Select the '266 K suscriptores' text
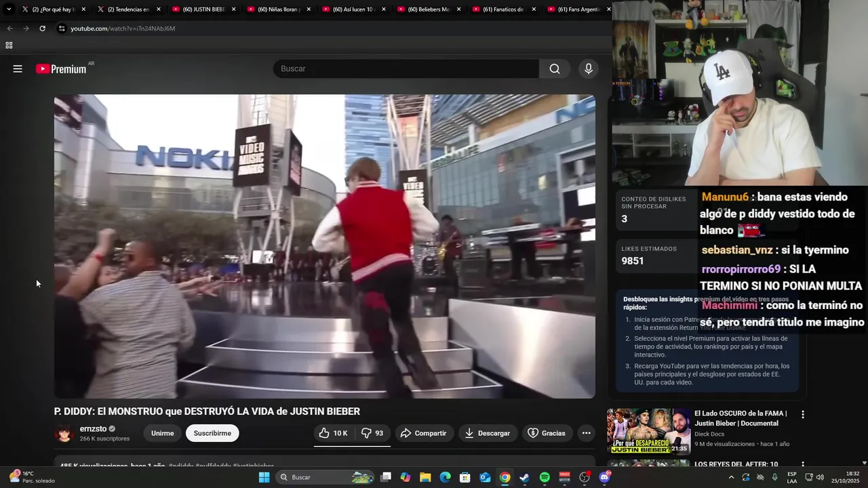 pos(104,439)
